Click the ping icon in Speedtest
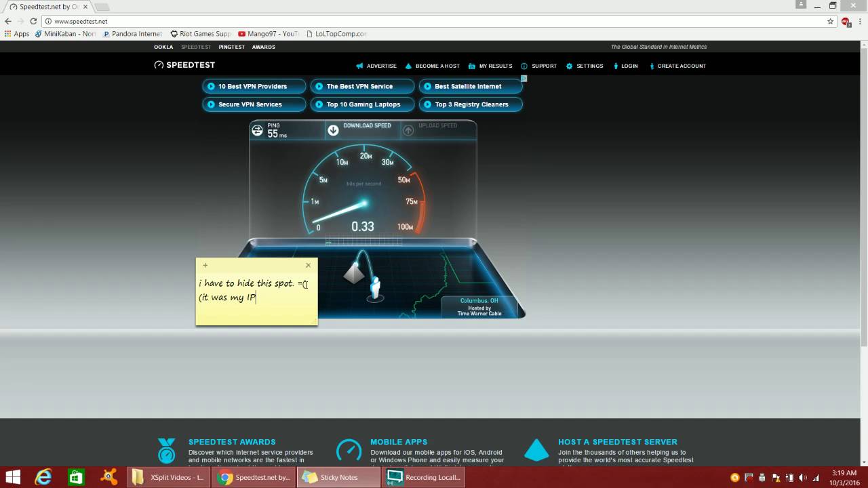The height and width of the screenshot is (488, 868). [x=257, y=130]
